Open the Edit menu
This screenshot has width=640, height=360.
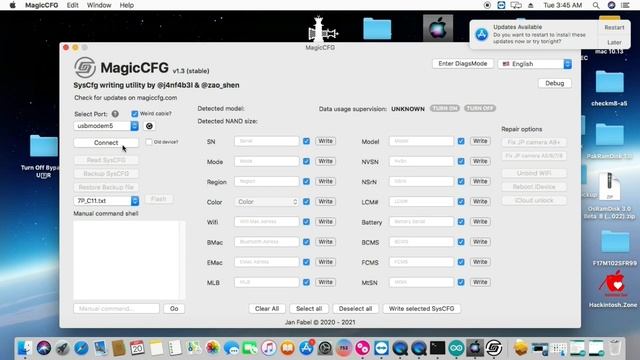(x=73, y=5)
